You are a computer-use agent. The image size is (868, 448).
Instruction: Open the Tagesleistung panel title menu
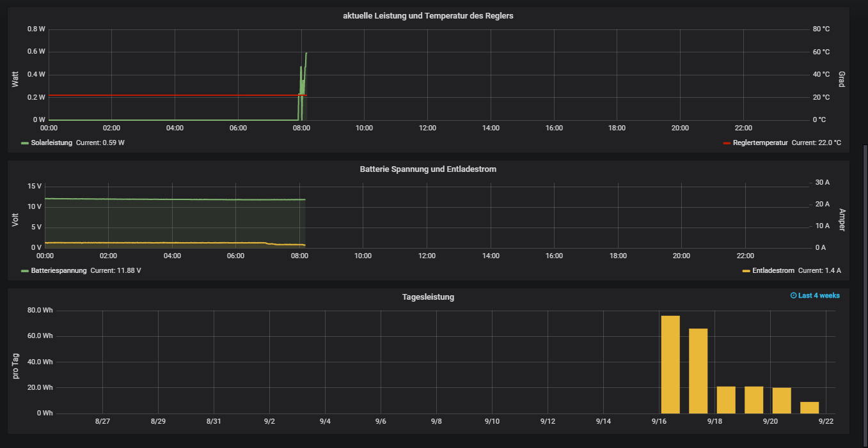(428, 297)
